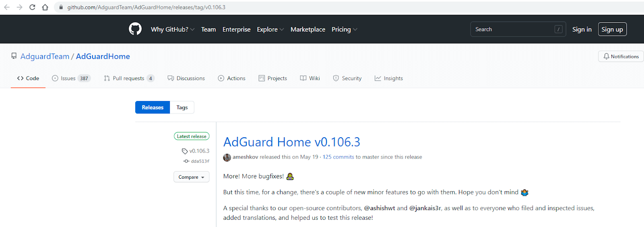Click the slash shortcut icon in search box

pyautogui.click(x=558, y=29)
